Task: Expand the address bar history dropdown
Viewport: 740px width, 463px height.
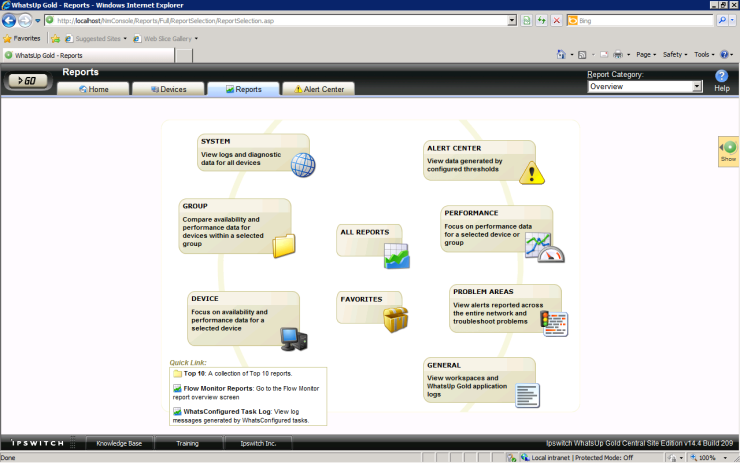Action: click(512, 21)
